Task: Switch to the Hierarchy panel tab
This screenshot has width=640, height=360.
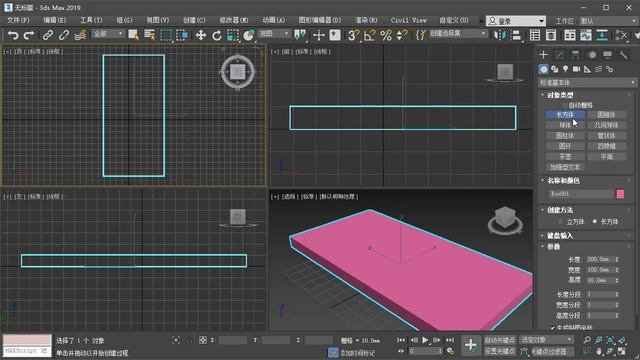Action: click(x=575, y=55)
